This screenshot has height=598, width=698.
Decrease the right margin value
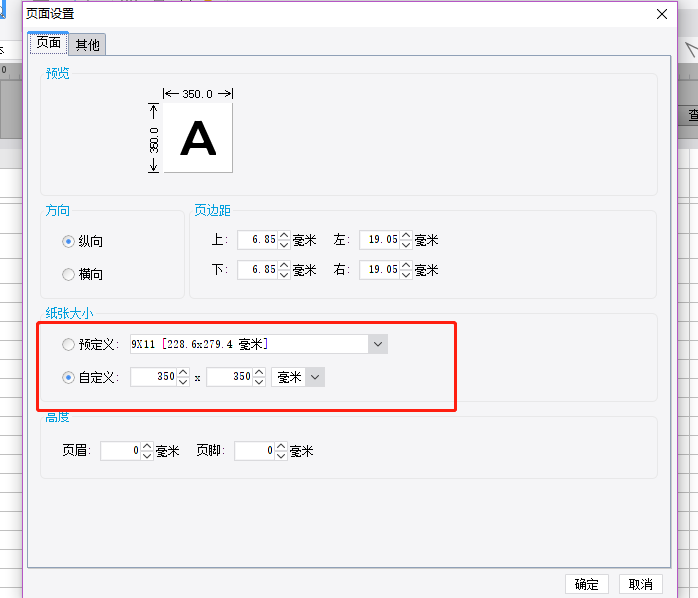(x=406, y=274)
